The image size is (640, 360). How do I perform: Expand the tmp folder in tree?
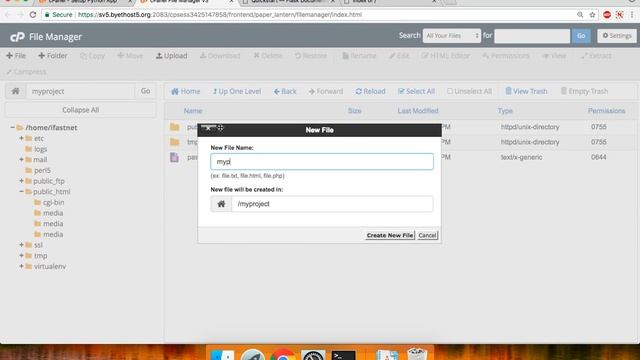(21, 256)
